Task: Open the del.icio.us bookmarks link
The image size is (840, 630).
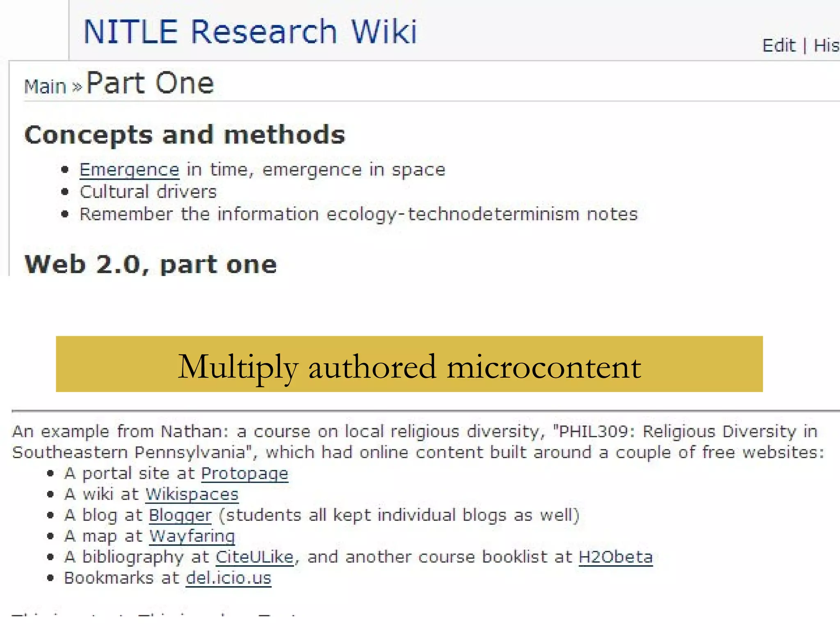Action: click(228, 578)
